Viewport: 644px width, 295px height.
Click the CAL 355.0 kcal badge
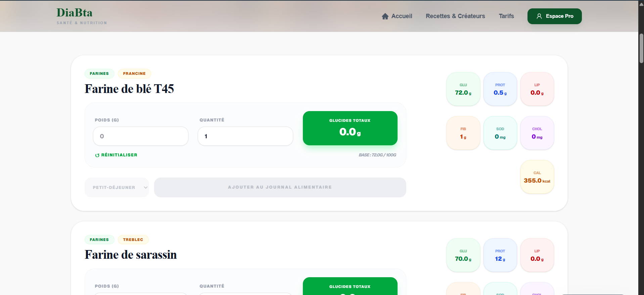[537, 177]
